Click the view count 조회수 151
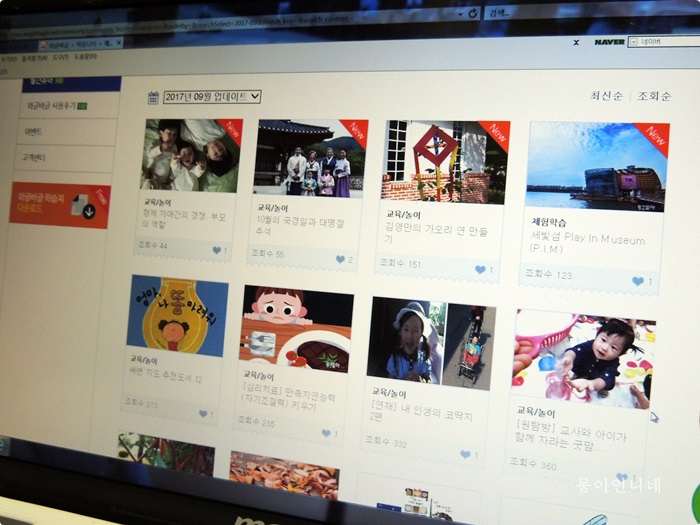Viewport: 700px width, 525px height. click(x=400, y=263)
